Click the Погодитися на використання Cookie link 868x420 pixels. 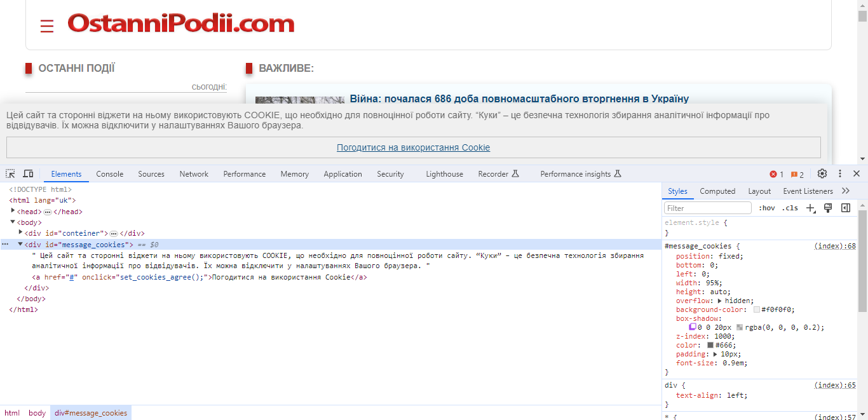coord(413,147)
